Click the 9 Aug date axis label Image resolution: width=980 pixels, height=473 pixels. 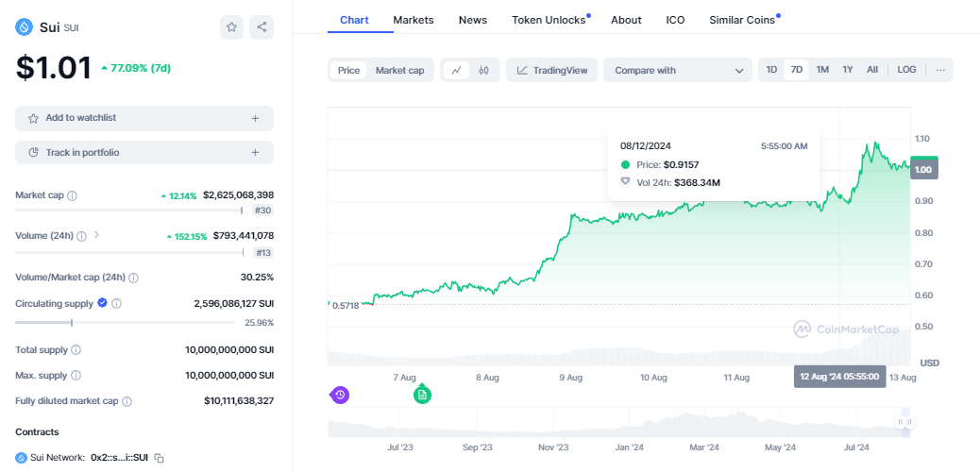(x=570, y=378)
